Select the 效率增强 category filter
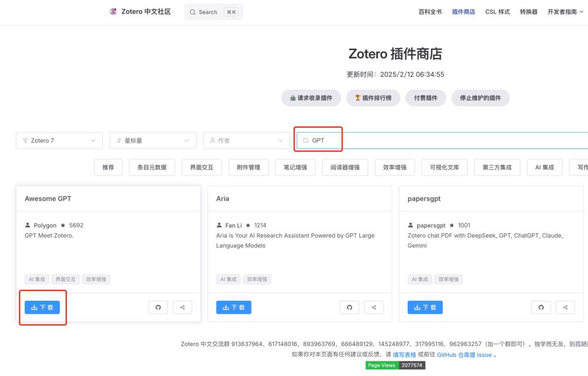 [x=395, y=167]
